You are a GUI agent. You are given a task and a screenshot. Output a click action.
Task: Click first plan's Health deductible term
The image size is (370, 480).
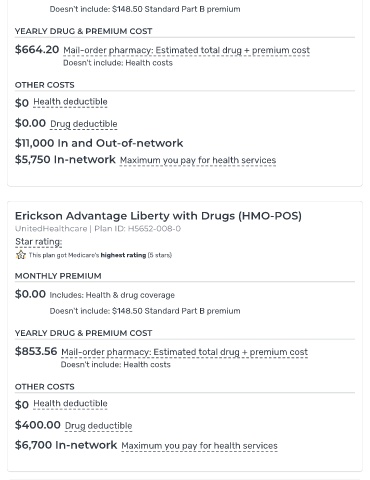tap(70, 102)
